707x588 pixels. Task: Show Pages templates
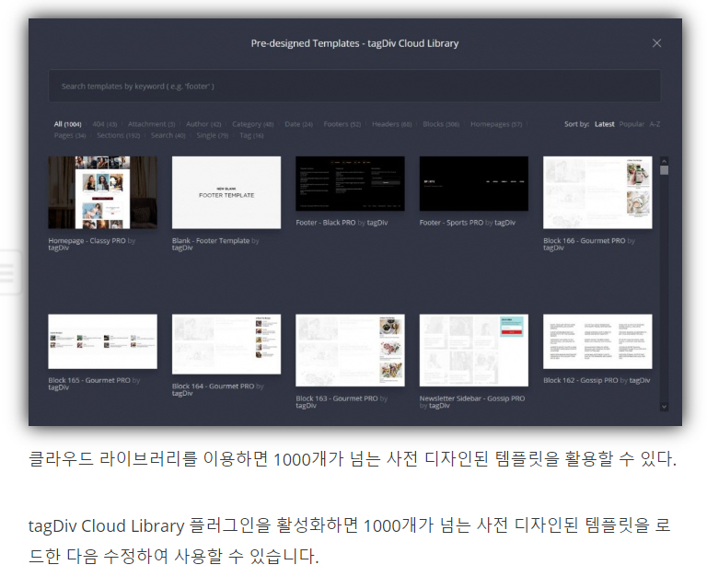[70, 135]
